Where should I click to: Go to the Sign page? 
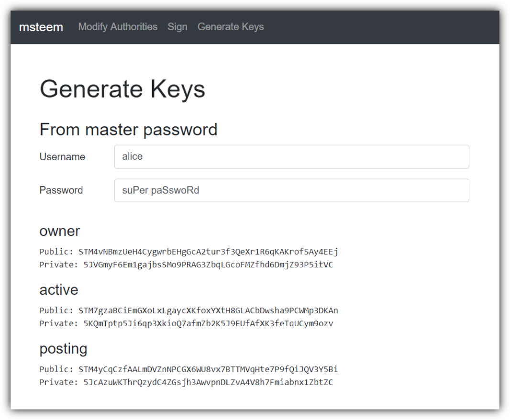pos(177,27)
